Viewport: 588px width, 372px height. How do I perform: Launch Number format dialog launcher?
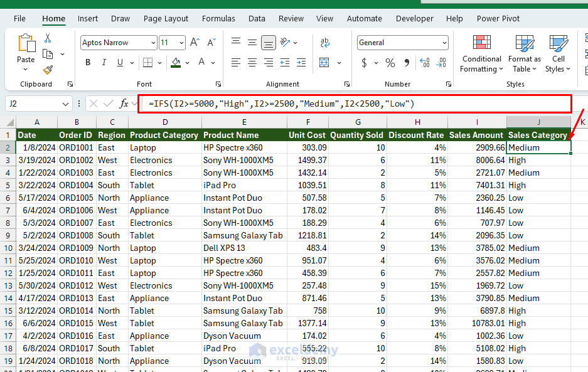[449, 85]
